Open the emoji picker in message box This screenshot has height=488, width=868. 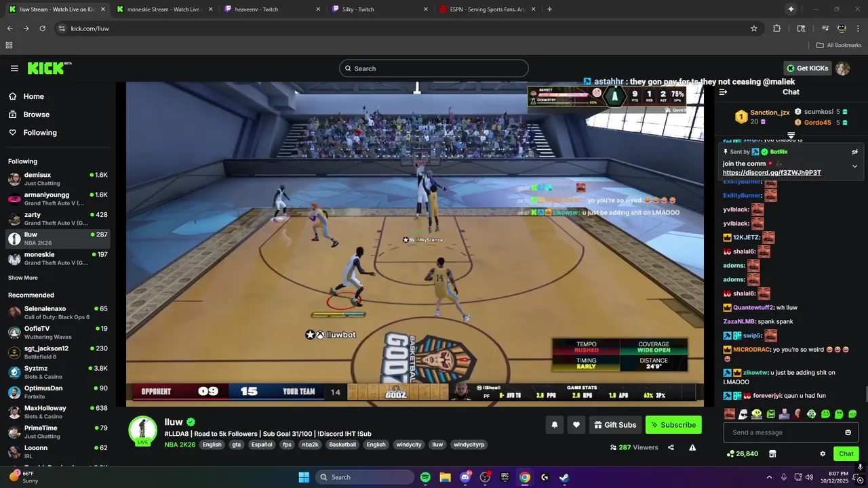coord(848,432)
